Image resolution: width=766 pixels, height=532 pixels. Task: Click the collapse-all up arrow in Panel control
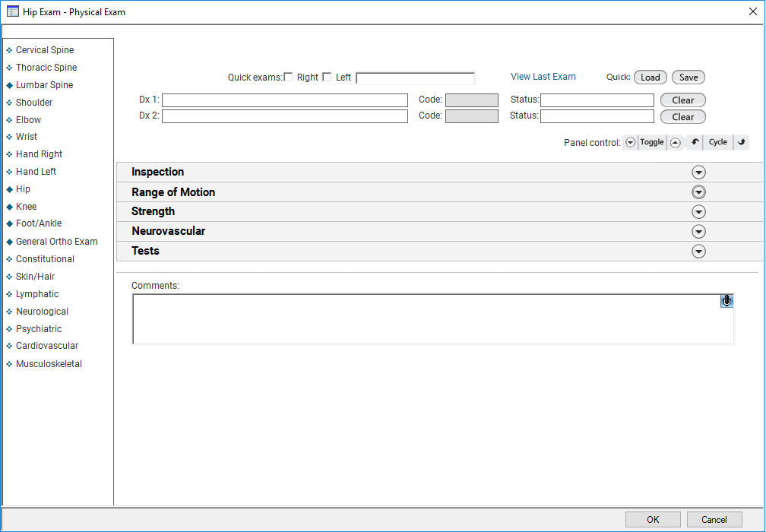pyautogui.click(x=675, y=143)
